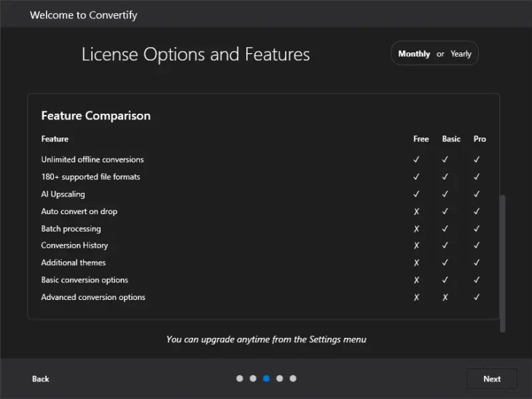
Task: Click Basic checkmark for Conversion History
Action: (445, 245)
